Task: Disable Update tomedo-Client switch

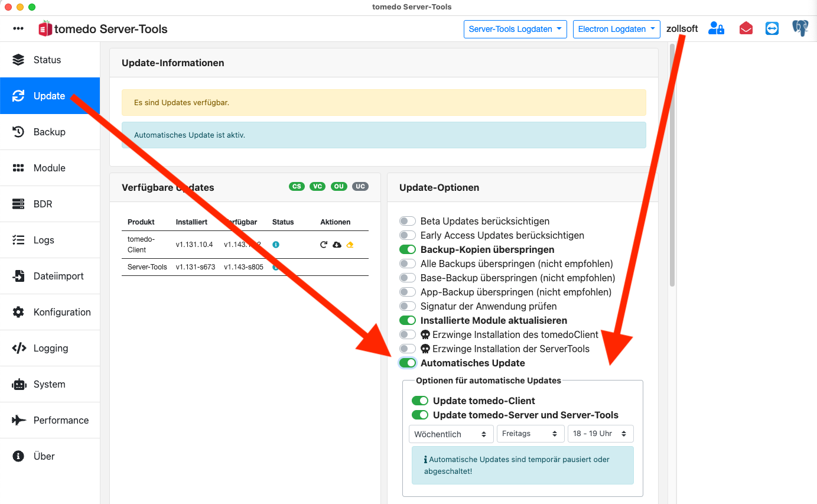Action: click(x=420, y=401)
